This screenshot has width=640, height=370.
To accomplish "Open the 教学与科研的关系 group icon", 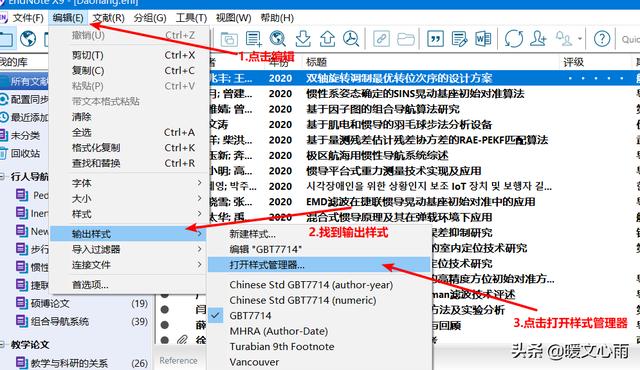I will [22, 362].
